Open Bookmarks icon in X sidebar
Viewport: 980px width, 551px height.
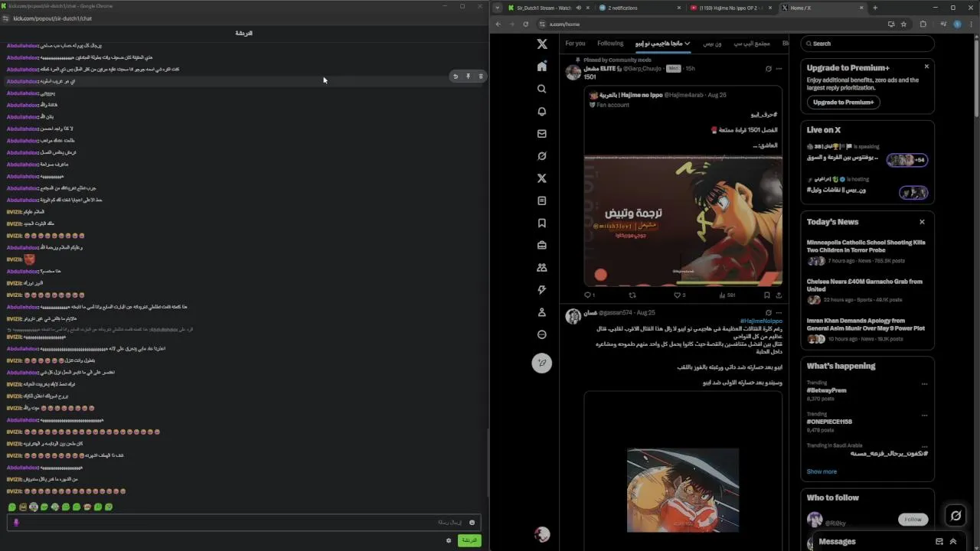[x=541, y=223]
